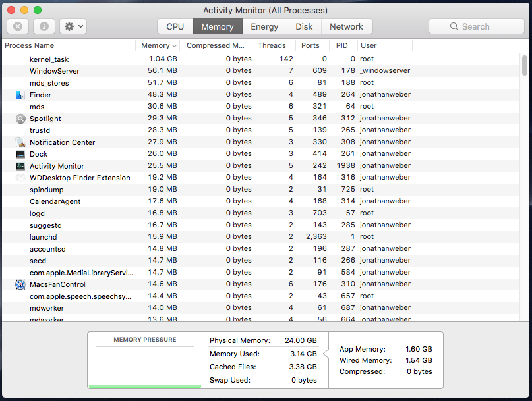The height and width of the screenshot is (401, 532).
Task: Open the process info inspector icon
Action: coord(44,26)
